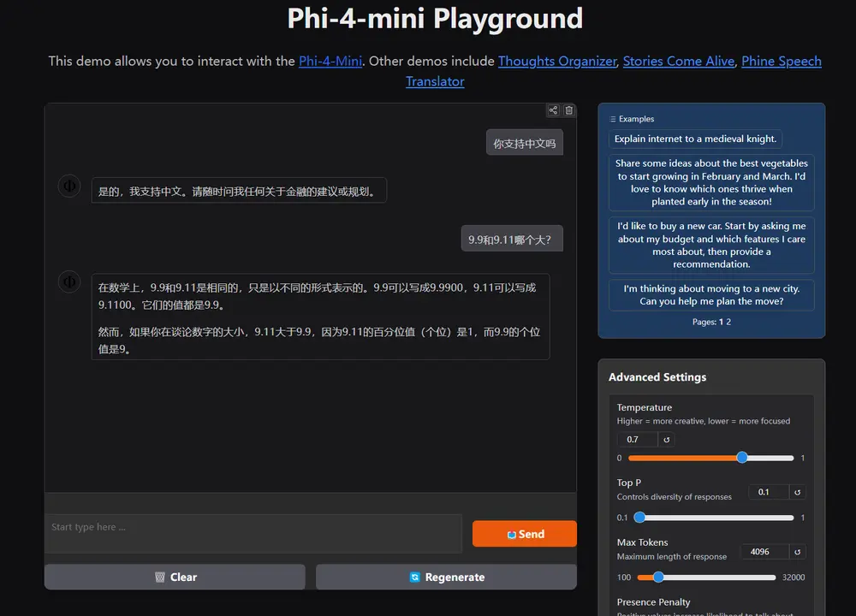The image size is (856, 616).
Task: Click the 'Phi-4-mini Playground' title
Action: tap(435, 19)
